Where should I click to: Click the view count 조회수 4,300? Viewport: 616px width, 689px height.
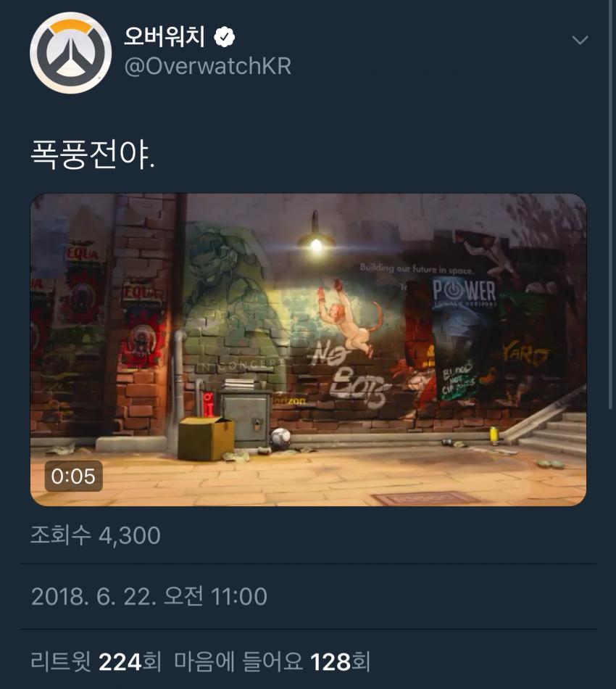click(95, 535)
